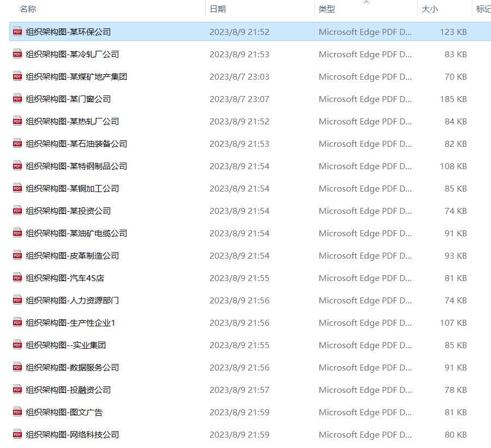Select file name 组织架构图--实业集团

(x=66, y=345)
